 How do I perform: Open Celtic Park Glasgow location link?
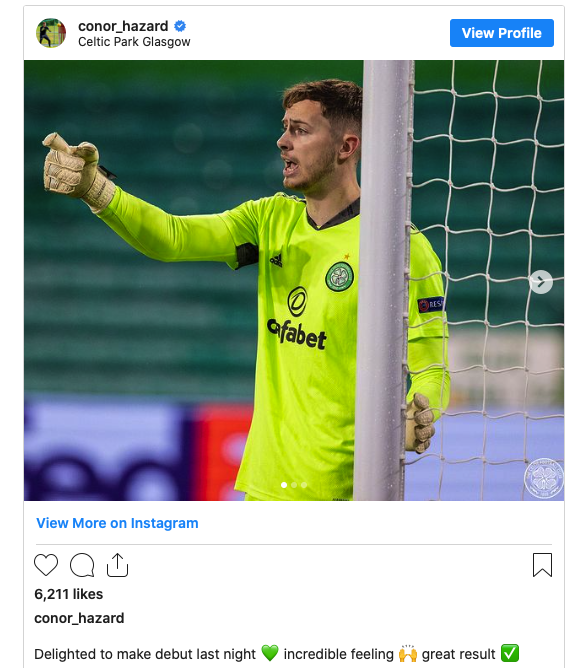pos(134,42)
